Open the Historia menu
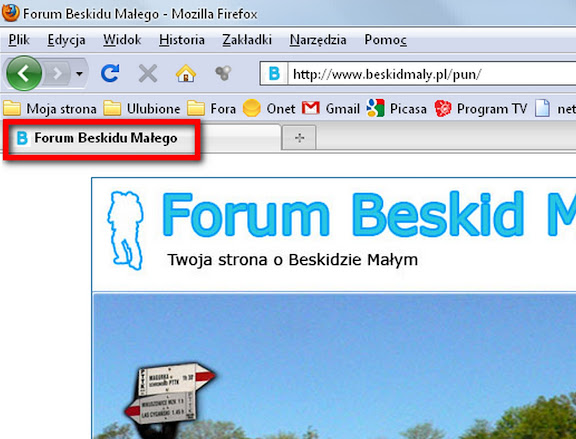This screenshot has height=439, width=576. pyautogui.click(x=182, y=40)
